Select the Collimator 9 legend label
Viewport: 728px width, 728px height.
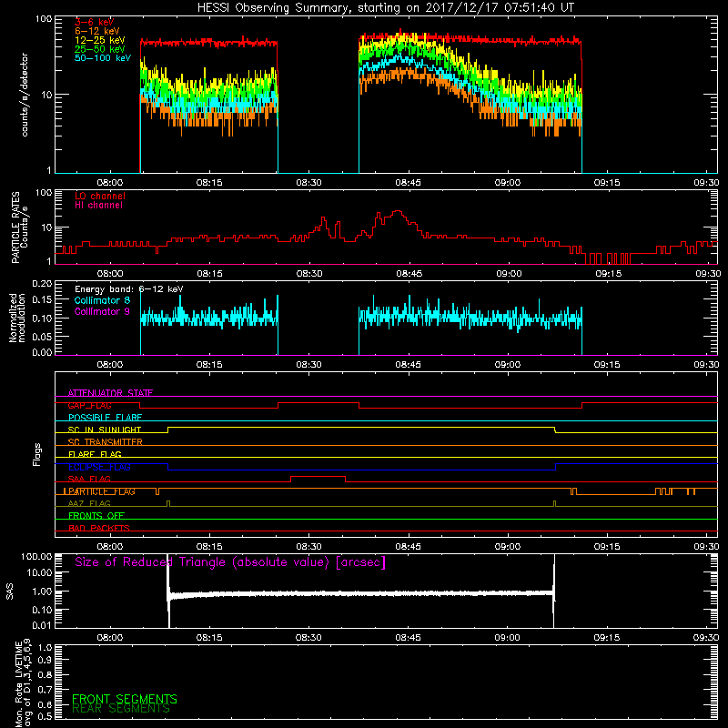coord(102,311)
